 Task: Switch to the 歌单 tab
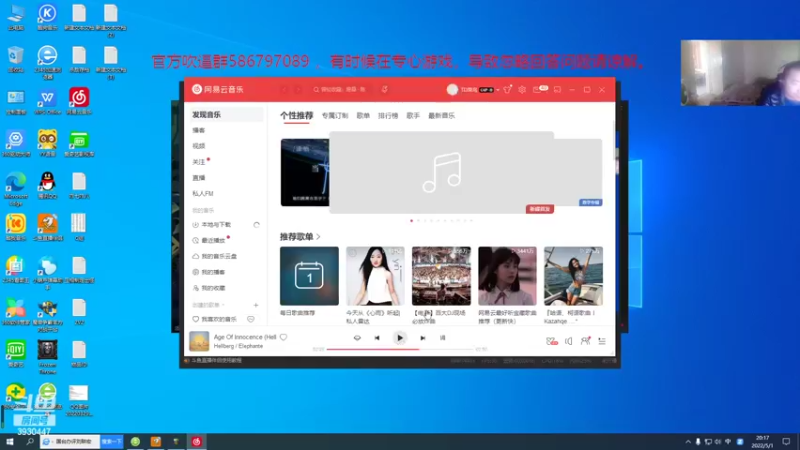tap(363, 116)
